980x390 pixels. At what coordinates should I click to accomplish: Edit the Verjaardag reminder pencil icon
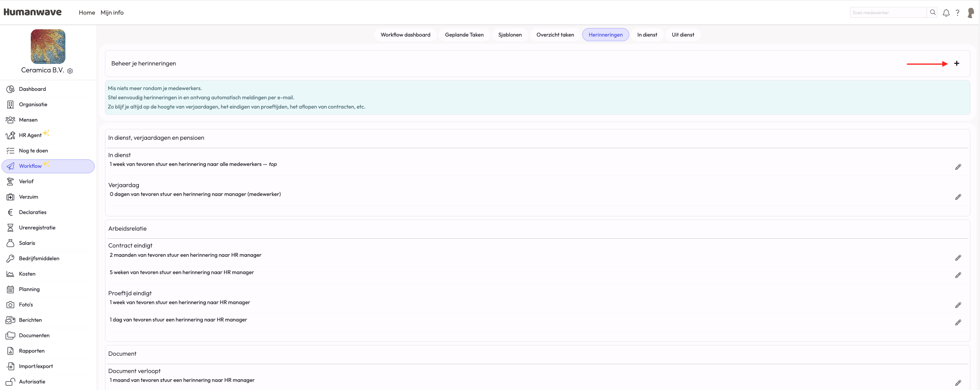click(958, 197)
